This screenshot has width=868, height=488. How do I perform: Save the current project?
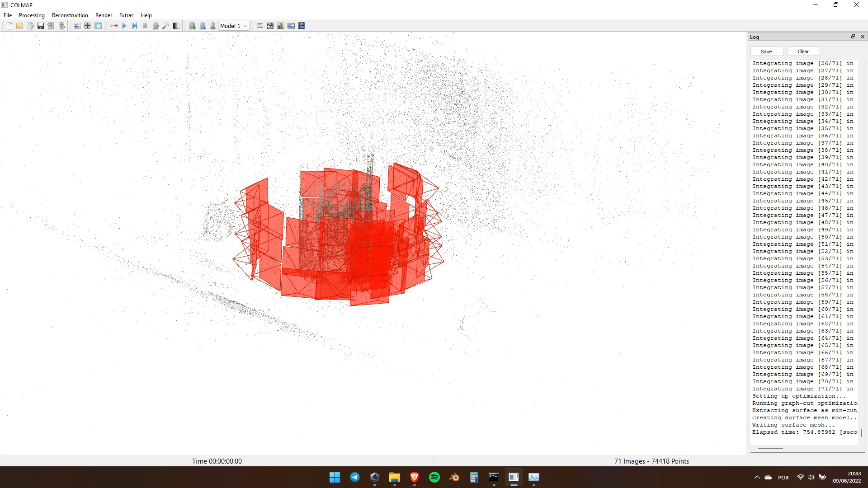tap(41, 26)
